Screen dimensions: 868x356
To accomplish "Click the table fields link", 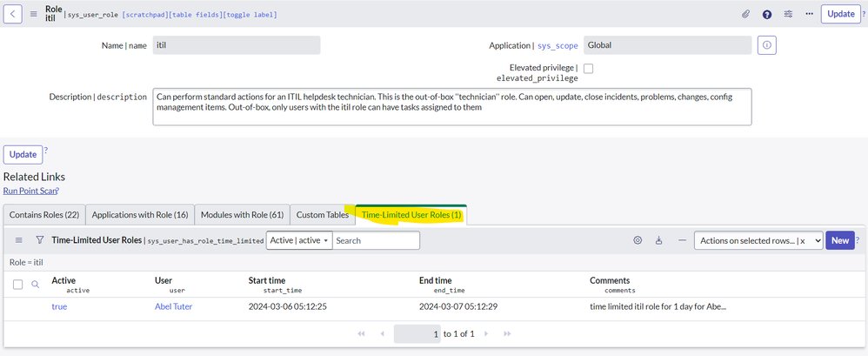I will (x=194, y=15).
